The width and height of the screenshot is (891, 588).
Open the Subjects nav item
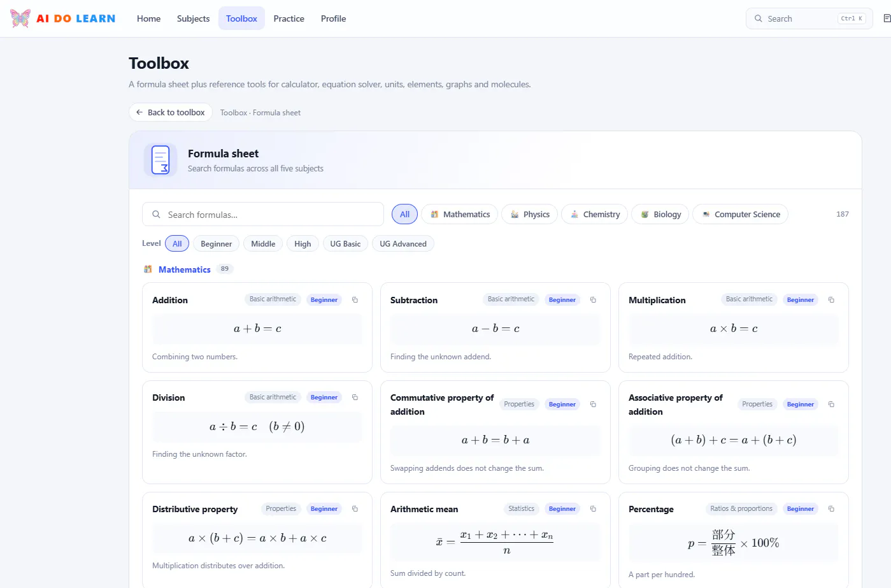tap(193, 18)
